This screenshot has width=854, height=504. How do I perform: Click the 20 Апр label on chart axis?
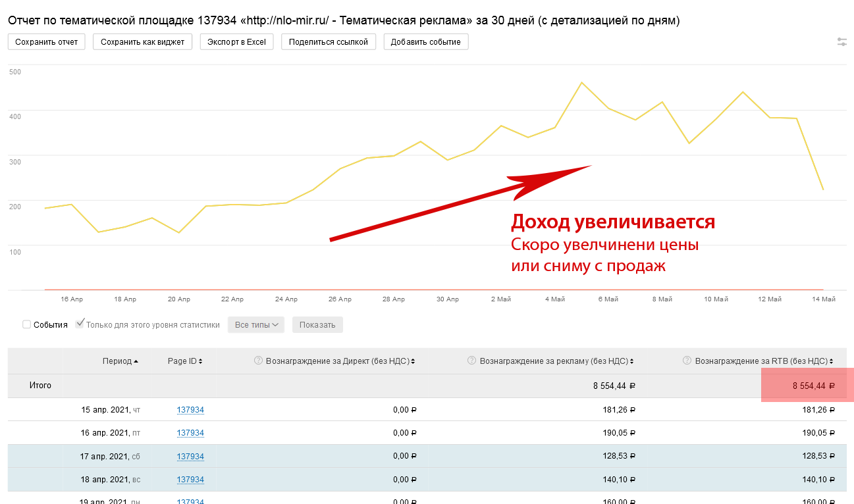point(179,299)
